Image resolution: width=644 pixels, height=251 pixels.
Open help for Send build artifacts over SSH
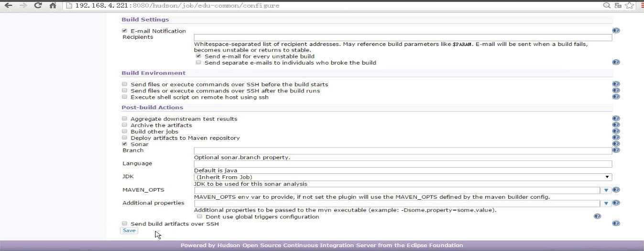pos(616,223)
